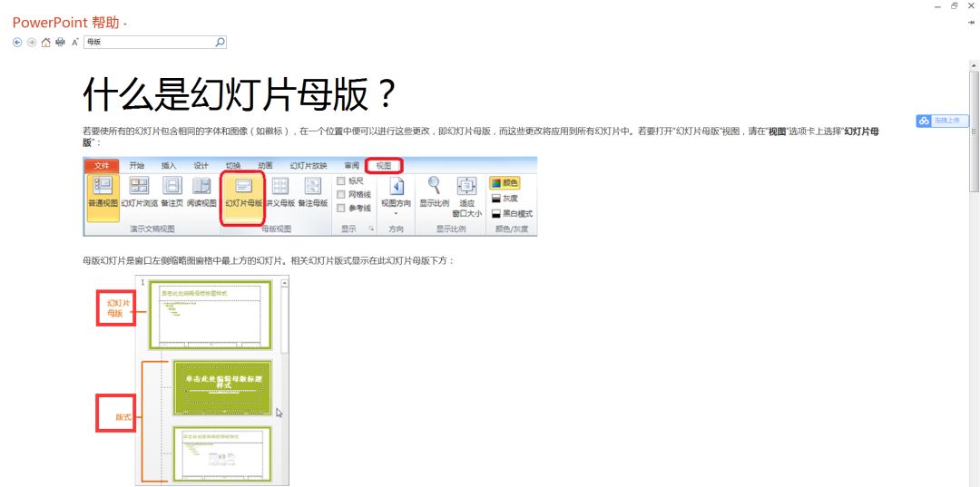Viewport: 980px width, 487px height.
Task: Click the green title layout thumbnail
Action: click(222, 388)
